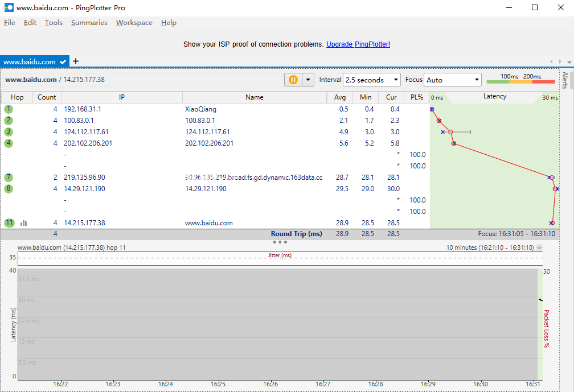Screen dimensions: 574x392
Task: Click the hop 1 green circle icon
Action: [x=9, y=109]
